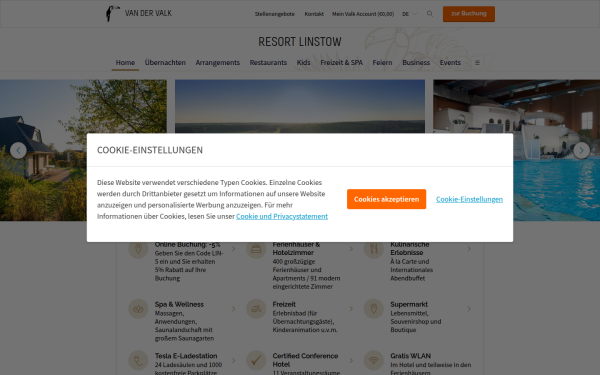Expand Certified Conference Hotel chevron
Screen dimensions: 600x375
pos(351,360)
